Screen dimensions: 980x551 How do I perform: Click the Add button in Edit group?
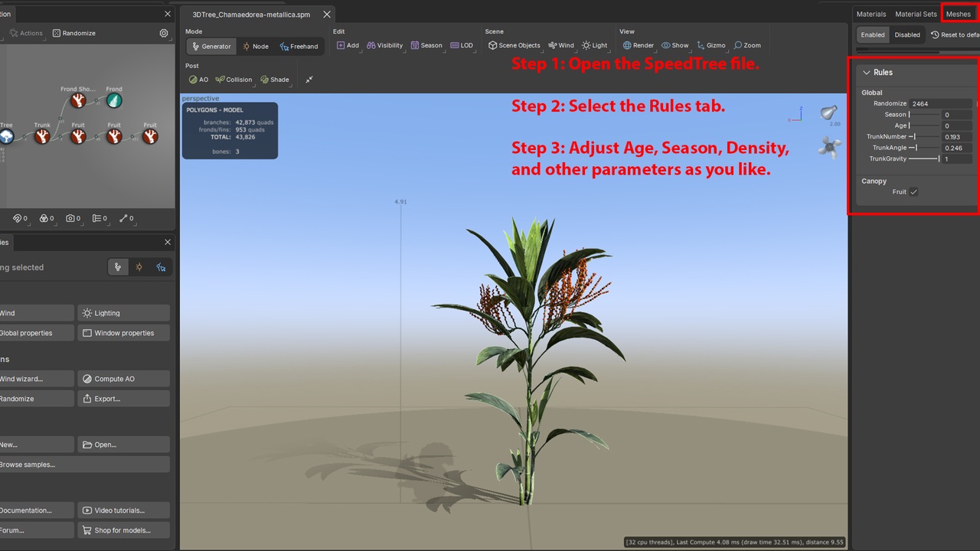coord(348,45)
